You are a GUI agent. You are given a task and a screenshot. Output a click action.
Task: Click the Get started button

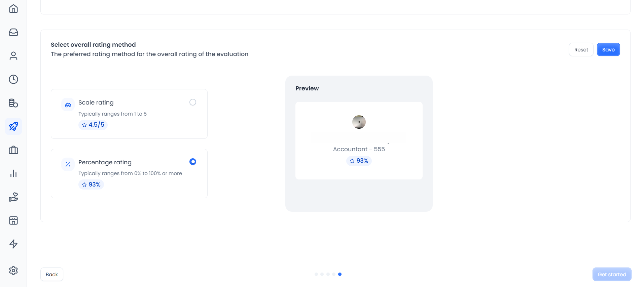point(612,274)
